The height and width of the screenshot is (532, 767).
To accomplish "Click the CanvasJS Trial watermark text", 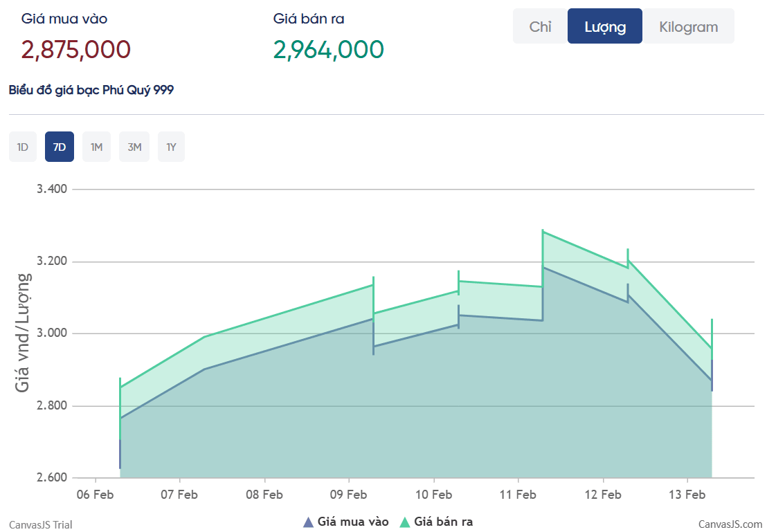I will pos(40,524).
